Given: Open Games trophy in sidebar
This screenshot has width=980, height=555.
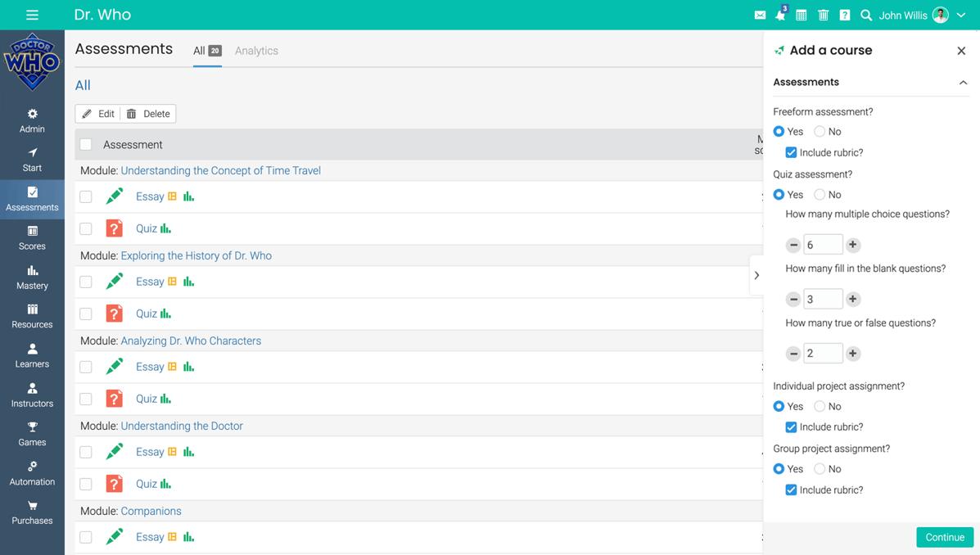Looking at the screenshot, I should click(32, 434).
